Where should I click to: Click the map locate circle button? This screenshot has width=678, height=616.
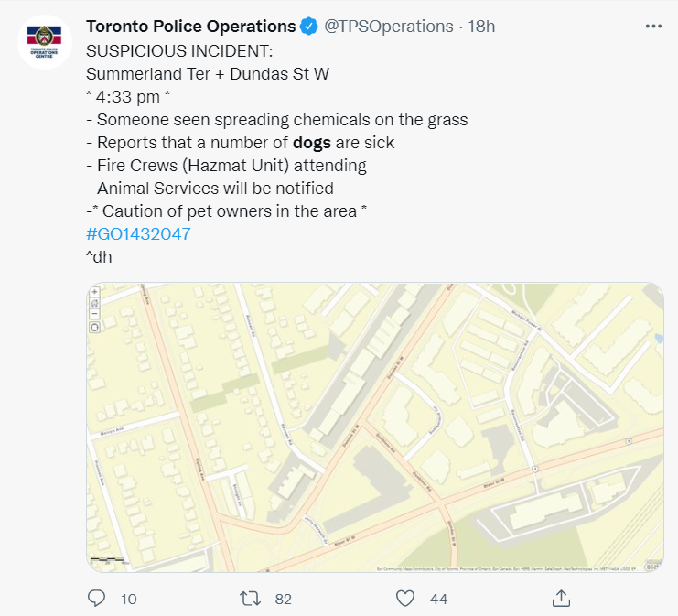point(94,327)
